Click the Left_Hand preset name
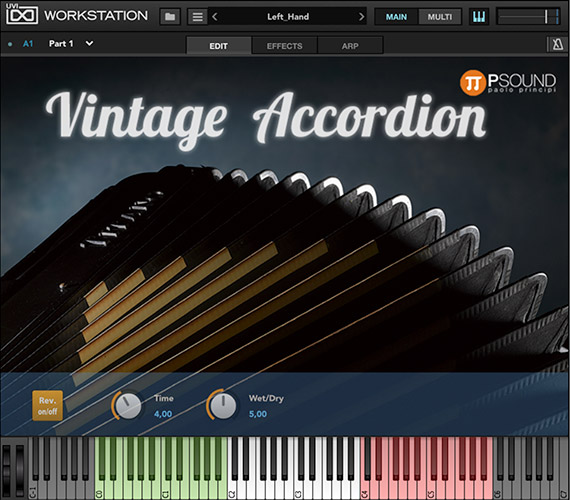The image size is (570, 500). click(x=288, y=17)
